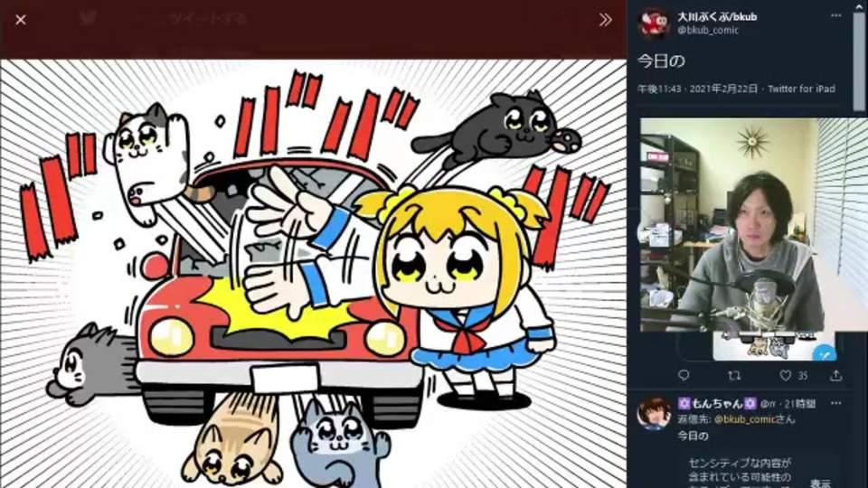Click the tweet timestamp 午後11:43 · 2021年2月22日
Screen dimensions: 868x488
pos(697,89)
